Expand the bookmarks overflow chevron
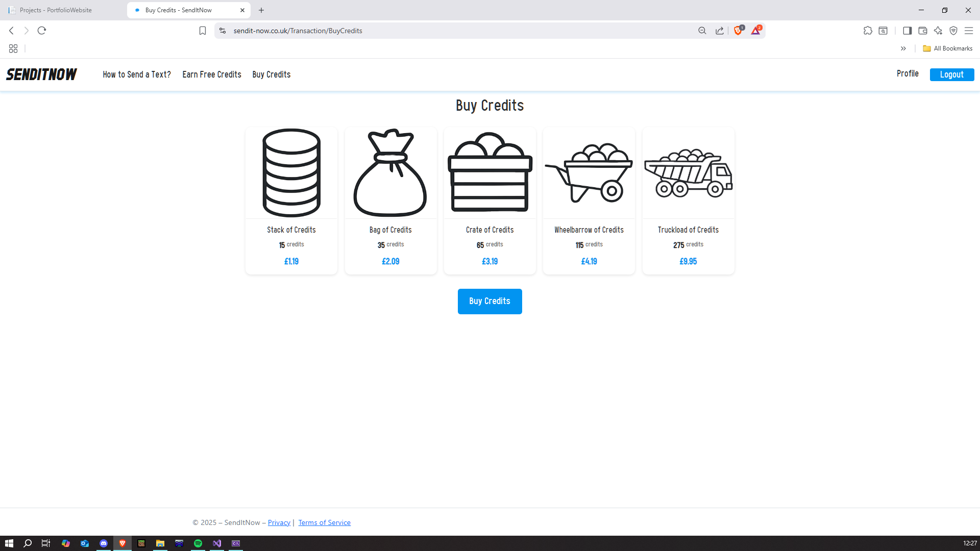980x551 pixels. (903, 48)
